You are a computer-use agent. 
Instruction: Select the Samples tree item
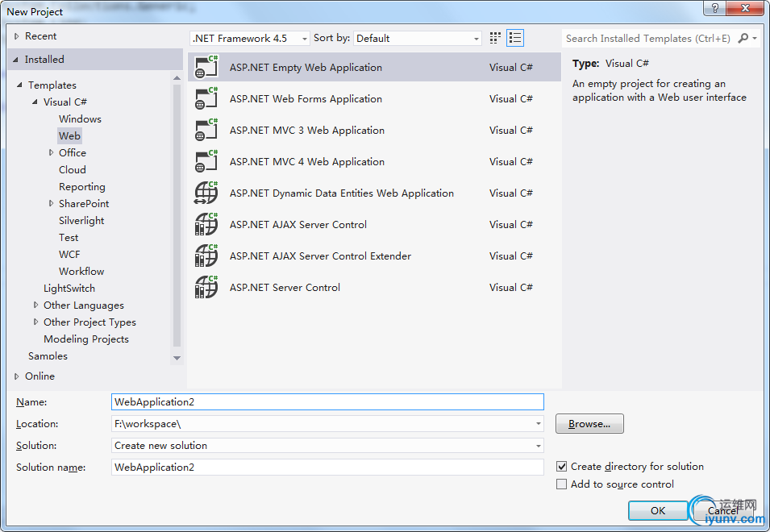point(48,355)
